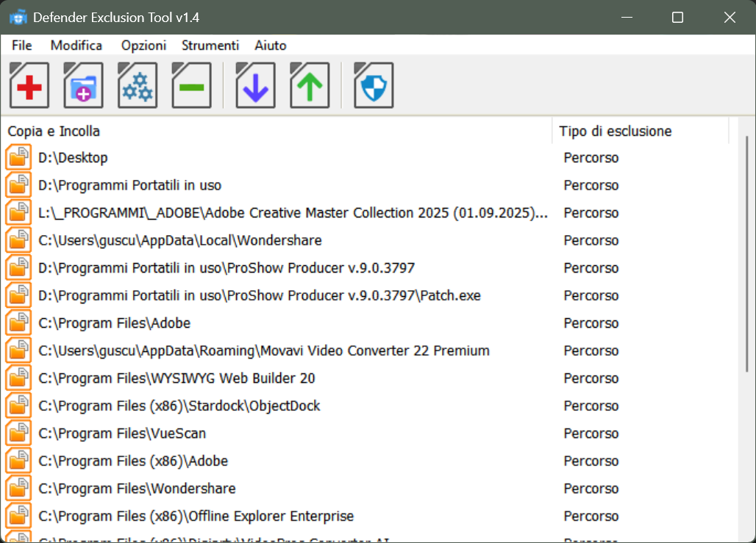Select the ProShow Producer v.9.0.3797 folder path
The height and width of the screenshot is (543, 756).
pos(227,268)
